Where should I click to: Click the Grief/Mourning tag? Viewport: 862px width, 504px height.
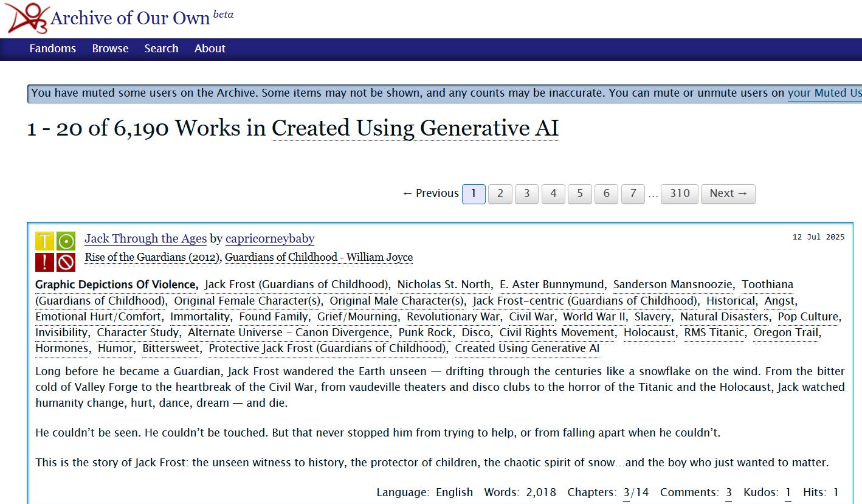coord(357,316)
